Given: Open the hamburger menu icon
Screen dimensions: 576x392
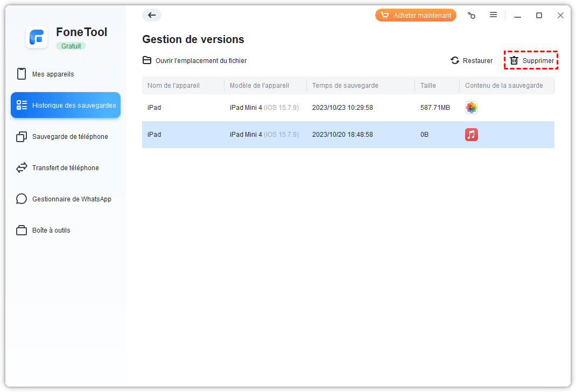Looking at the screenshot, I should coord(493,15).
